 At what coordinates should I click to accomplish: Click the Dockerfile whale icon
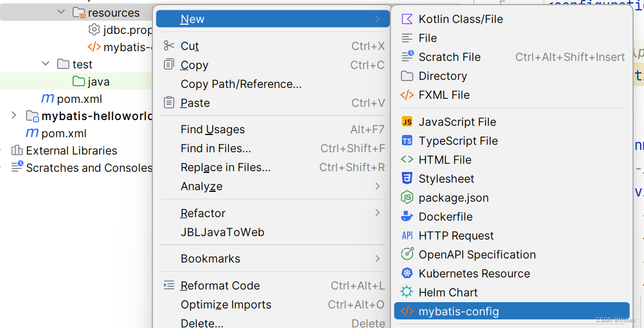[407, 217]
